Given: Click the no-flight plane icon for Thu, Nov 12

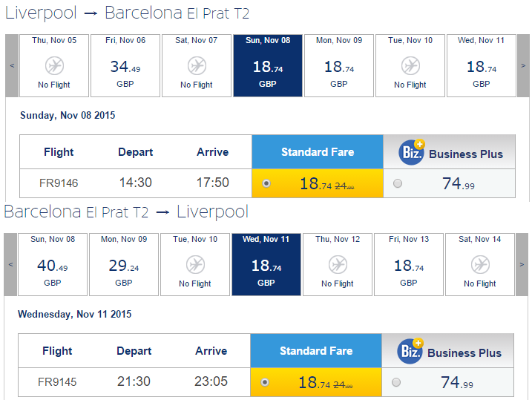Looking at the screenshot, I should 338,265.
